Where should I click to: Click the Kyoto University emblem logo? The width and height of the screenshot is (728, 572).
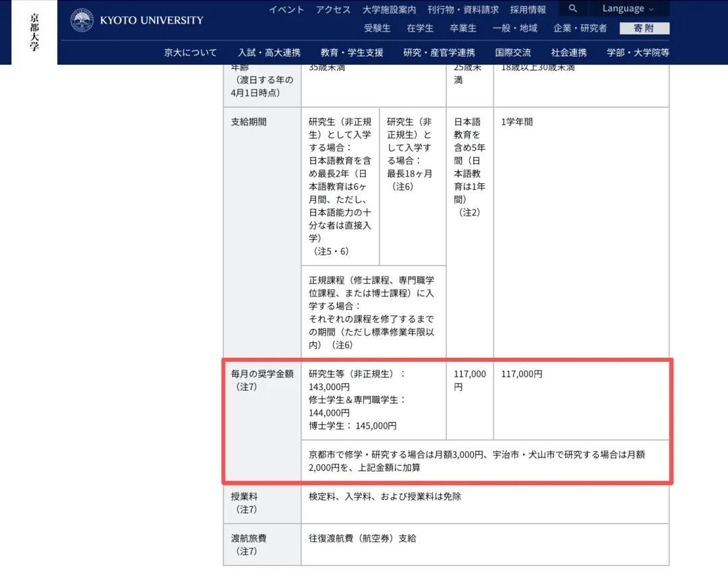[x=82, y=20]
